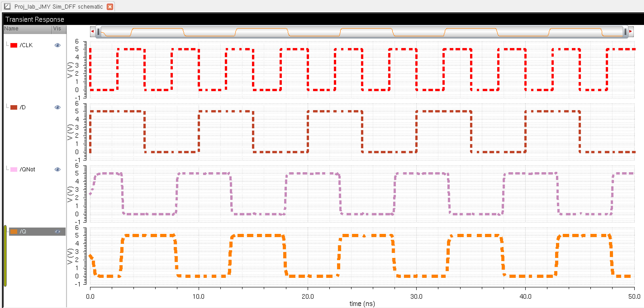Click the Vis column header
644x308 pixels.
[57, 29]
